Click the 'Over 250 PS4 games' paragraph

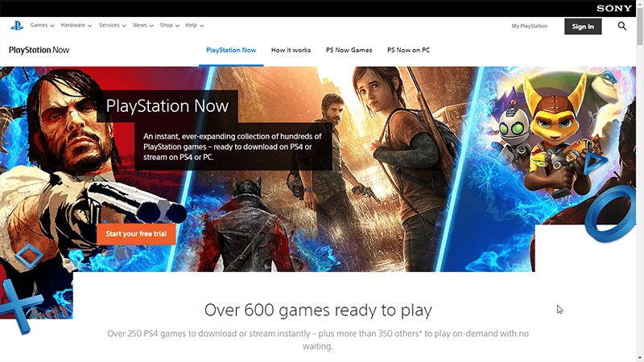(318, 339)
